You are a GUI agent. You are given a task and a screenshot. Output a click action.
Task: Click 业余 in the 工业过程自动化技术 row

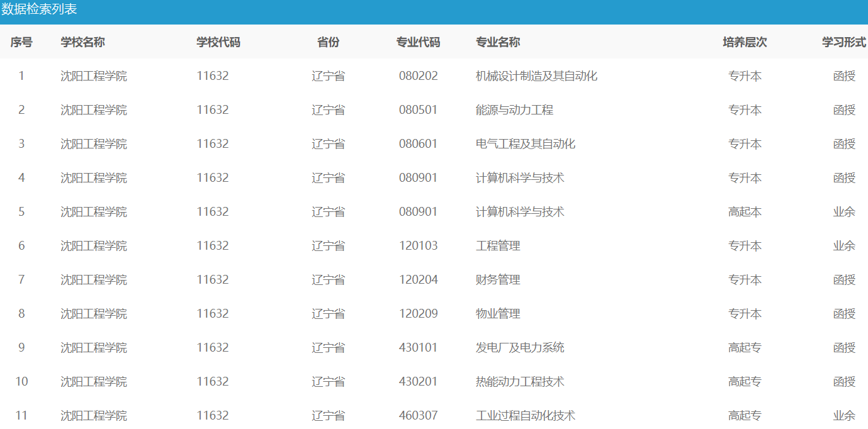(845, 416)
